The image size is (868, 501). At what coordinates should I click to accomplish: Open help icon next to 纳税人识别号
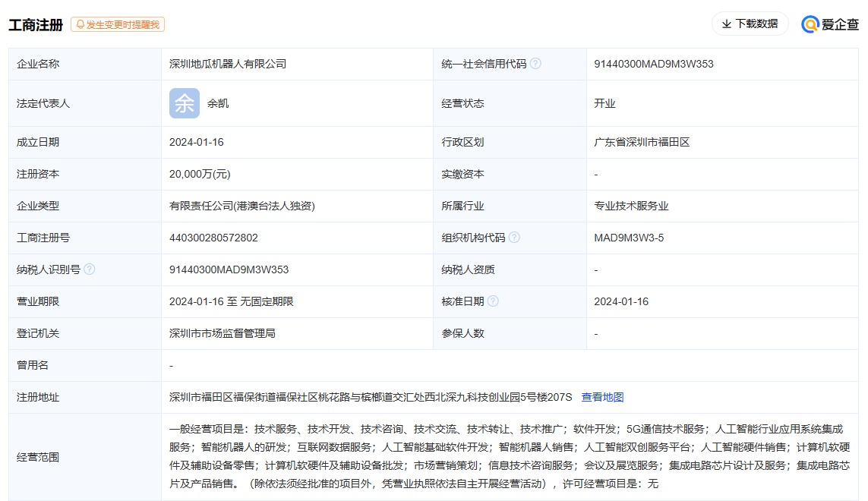(90, 269)
